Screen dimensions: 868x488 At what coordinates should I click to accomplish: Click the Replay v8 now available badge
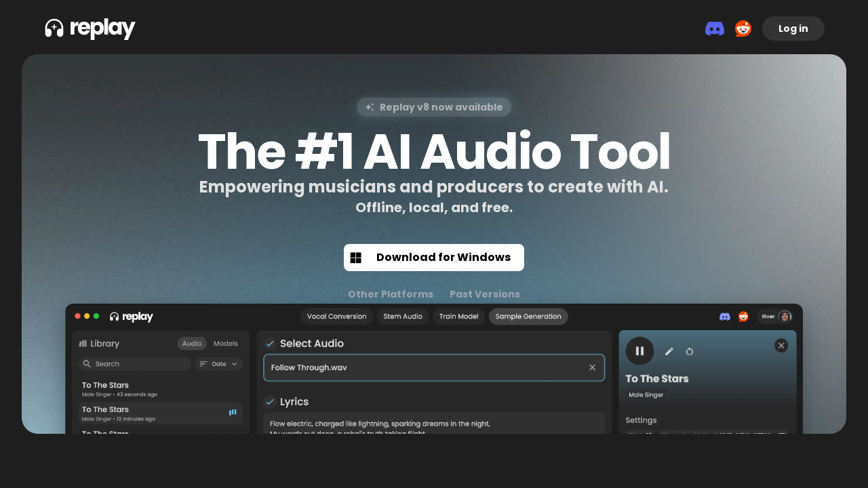[x=434, y=107]
